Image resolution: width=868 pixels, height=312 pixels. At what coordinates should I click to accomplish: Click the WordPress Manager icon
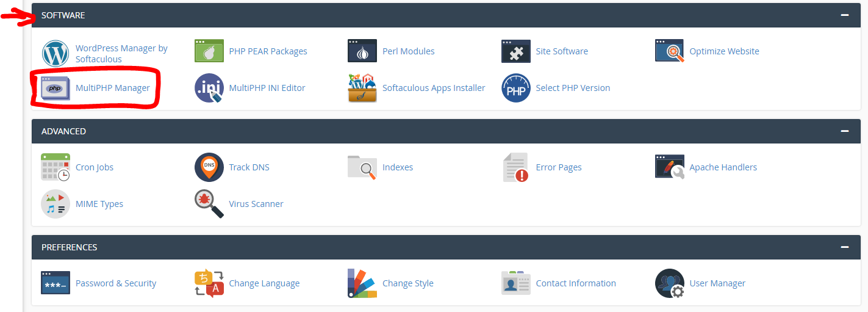click(56, 53)
